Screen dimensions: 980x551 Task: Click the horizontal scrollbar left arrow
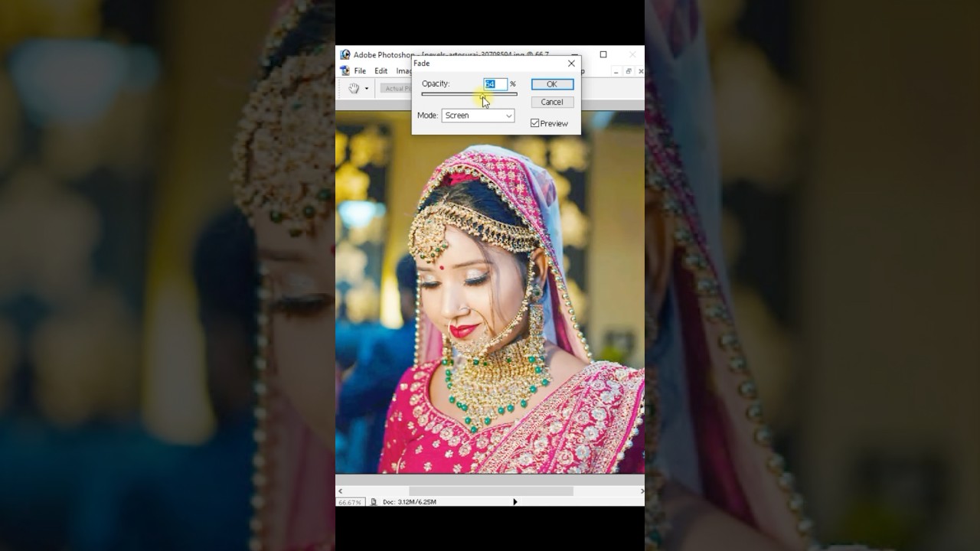[341, 491]
